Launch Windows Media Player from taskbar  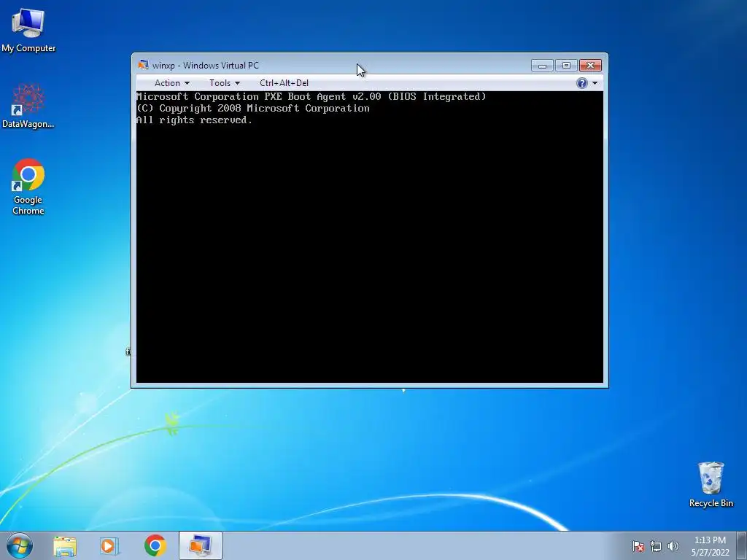pyautogui.click(x=109, y=545)
